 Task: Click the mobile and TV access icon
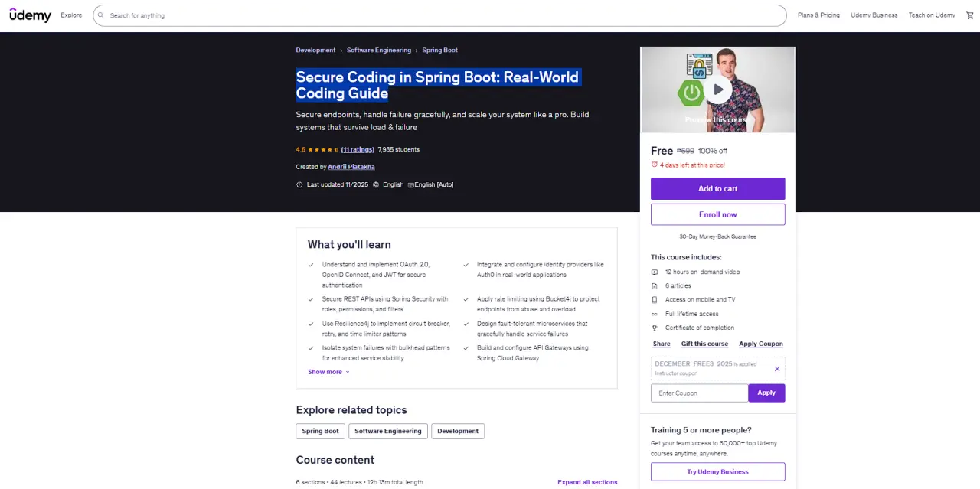(x=655, y=300)
